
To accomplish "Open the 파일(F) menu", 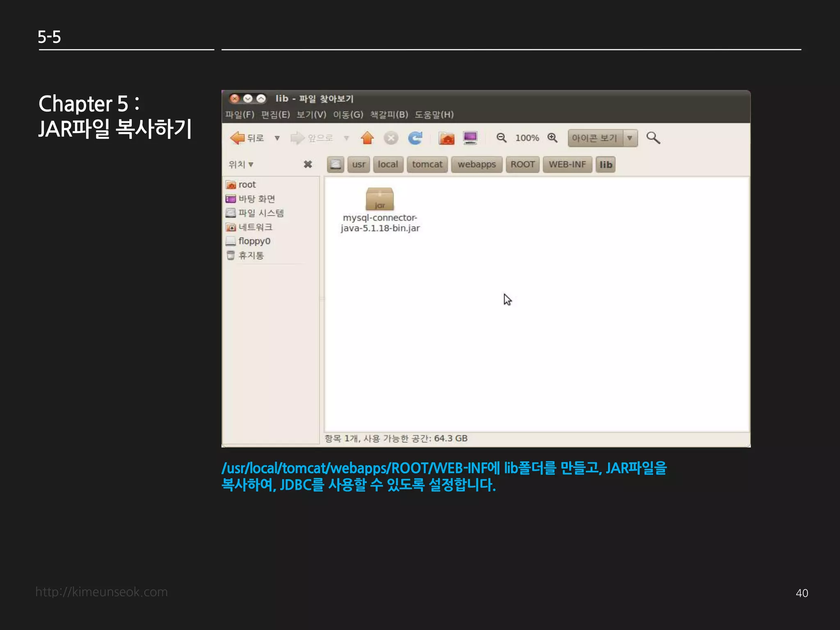I will (x=240, y=114).
